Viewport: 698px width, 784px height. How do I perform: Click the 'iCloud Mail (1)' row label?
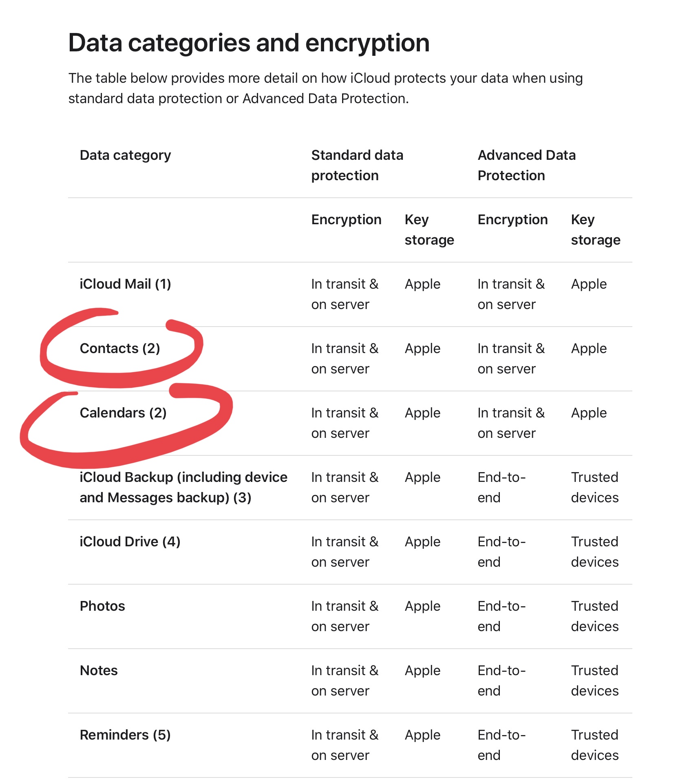point(125,284)
